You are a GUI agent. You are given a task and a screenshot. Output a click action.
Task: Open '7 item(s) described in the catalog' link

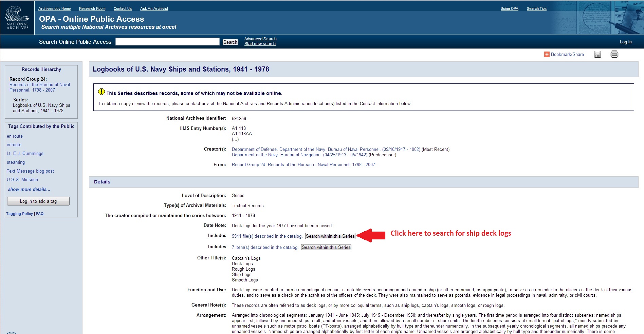coord(265,248)
